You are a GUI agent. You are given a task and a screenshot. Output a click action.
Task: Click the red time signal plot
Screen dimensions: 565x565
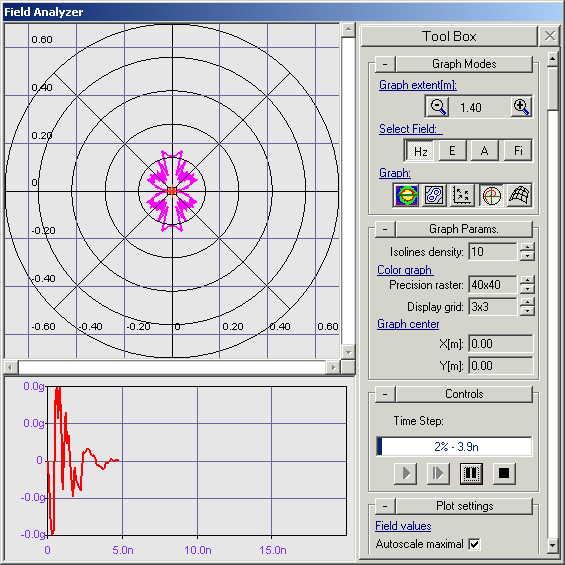click(83, 461)
